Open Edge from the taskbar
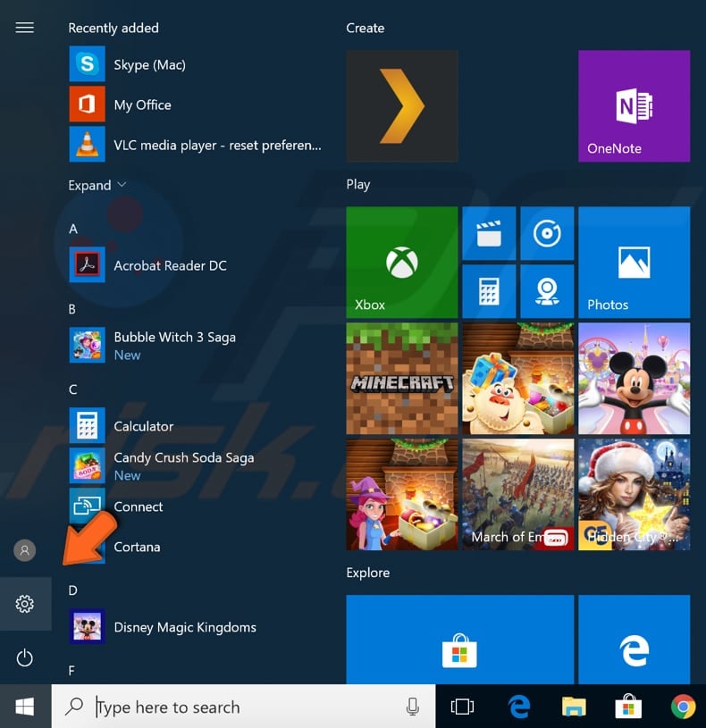 [519, 707]
